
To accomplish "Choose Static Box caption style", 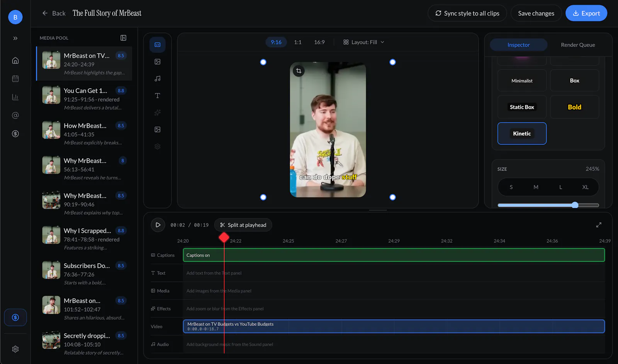I will 522,107.
